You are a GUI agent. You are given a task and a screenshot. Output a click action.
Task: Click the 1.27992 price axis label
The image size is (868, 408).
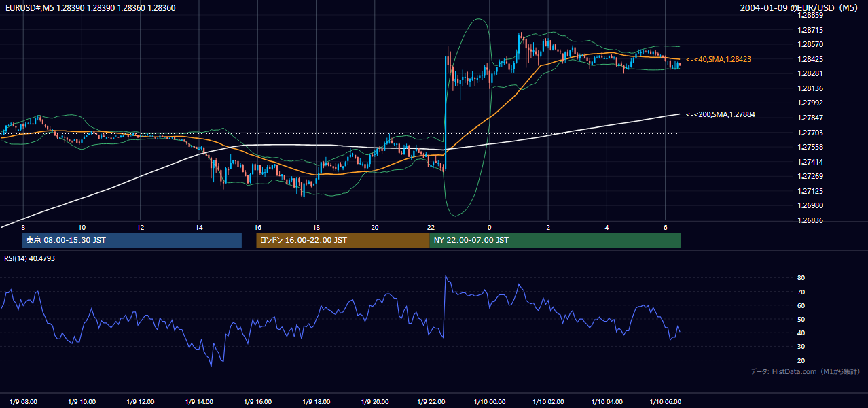811,103
